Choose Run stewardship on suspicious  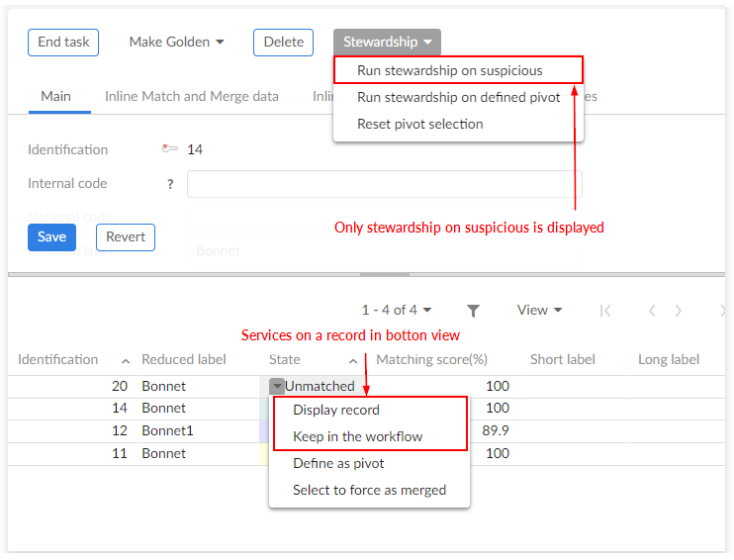pos(449,71)
